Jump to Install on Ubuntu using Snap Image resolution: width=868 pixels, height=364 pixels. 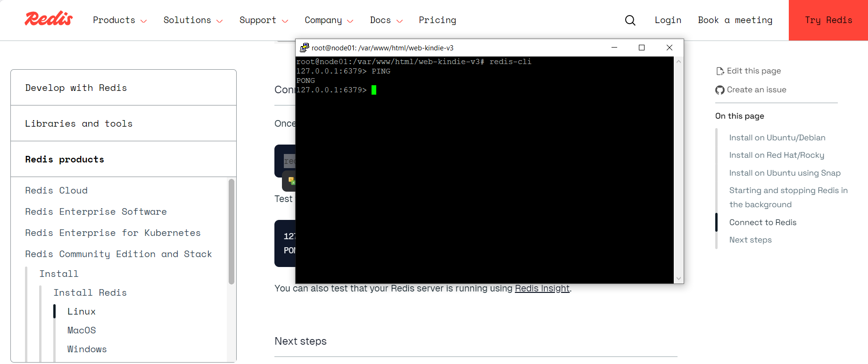point(785,173)
